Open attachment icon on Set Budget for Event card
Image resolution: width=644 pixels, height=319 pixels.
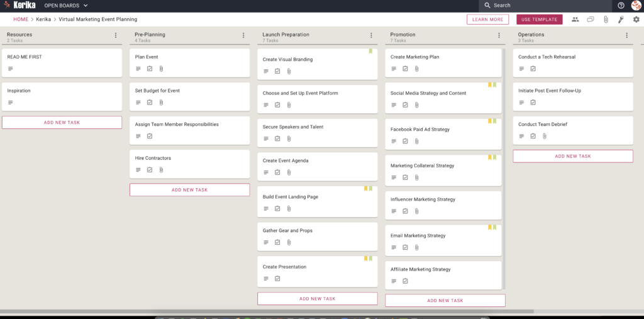(161, 103)
